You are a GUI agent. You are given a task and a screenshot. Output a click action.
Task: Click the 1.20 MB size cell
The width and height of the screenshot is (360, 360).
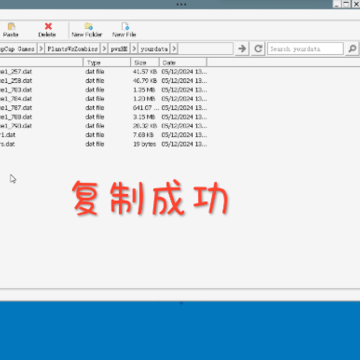[x=144, y=99]
